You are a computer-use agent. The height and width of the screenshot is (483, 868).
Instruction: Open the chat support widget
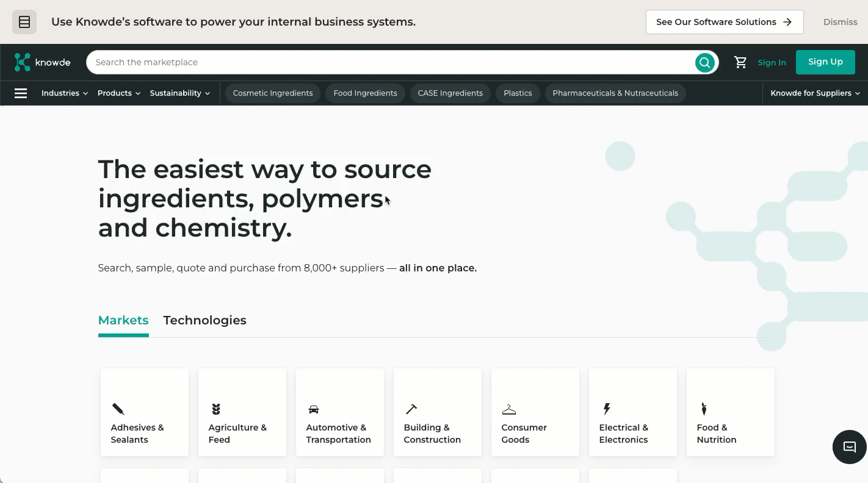850,447
